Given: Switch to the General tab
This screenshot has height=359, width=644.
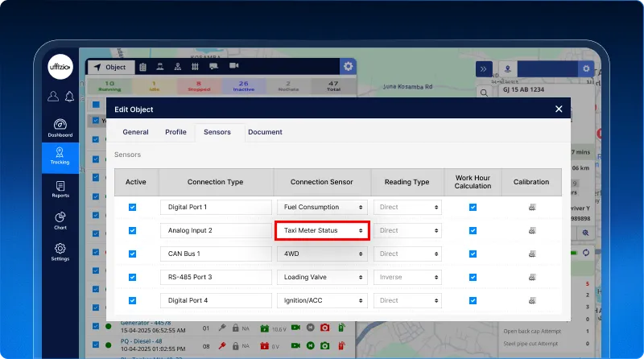Looking at the screenshot, I should pyautogui.click(x=135, y=132).
